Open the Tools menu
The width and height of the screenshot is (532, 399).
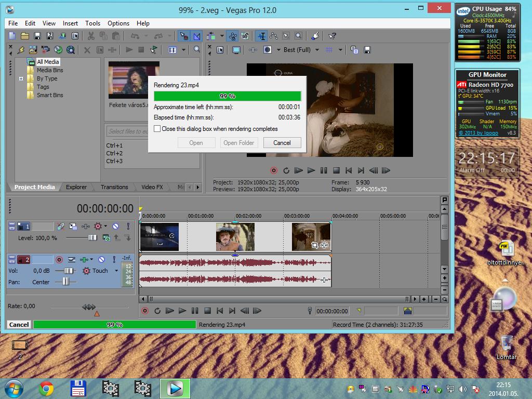[92, 23]
